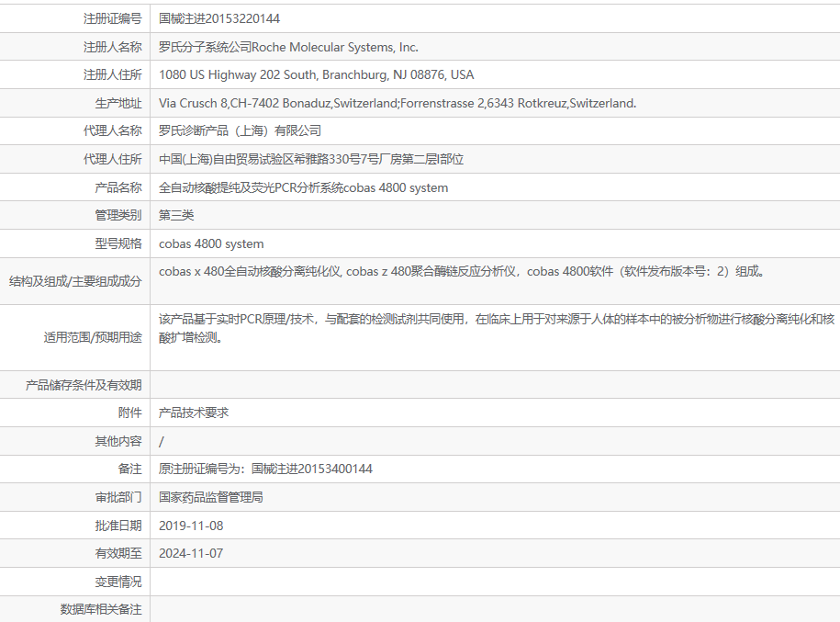Click the Via Crusch 8 production address
Viewport: 840px width, 622px height.
click(x=398, y=103)
